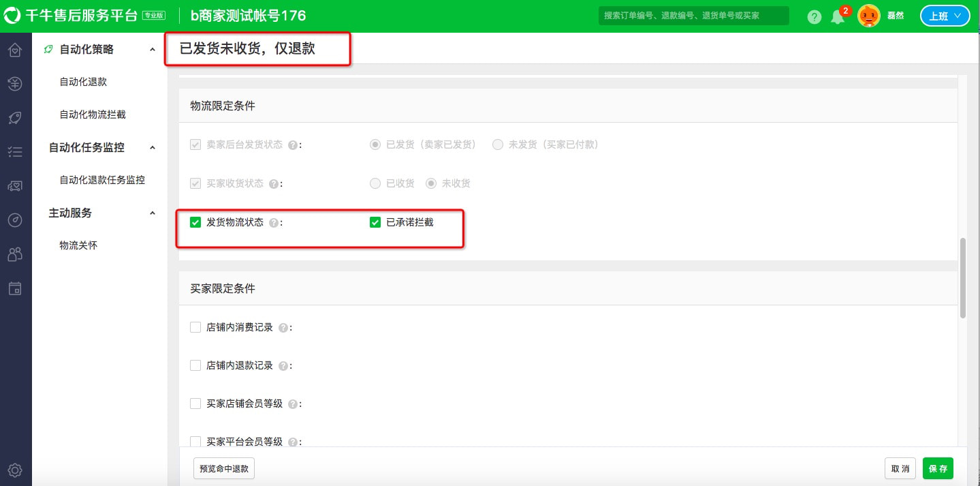Screen dimensions: 980x486
Task: Click the rocket icon in left sidebar
Action: 15,118
